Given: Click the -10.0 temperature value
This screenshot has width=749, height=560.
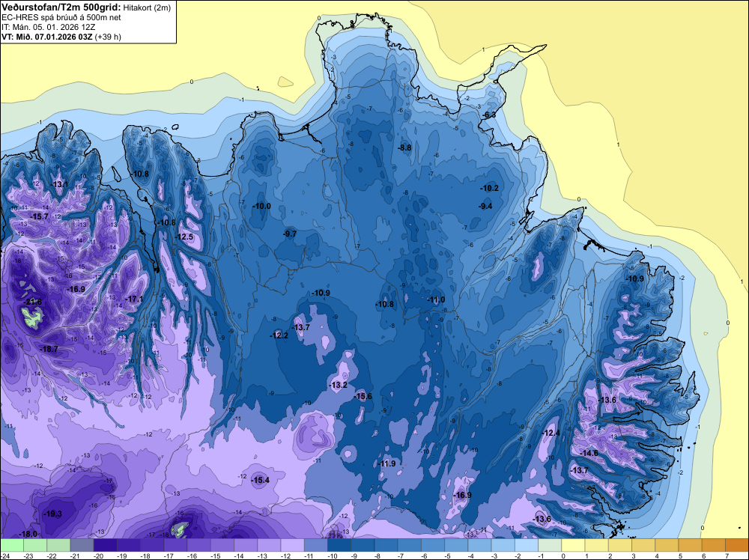Looking at the screenshot, I should (x=261, y=206).
